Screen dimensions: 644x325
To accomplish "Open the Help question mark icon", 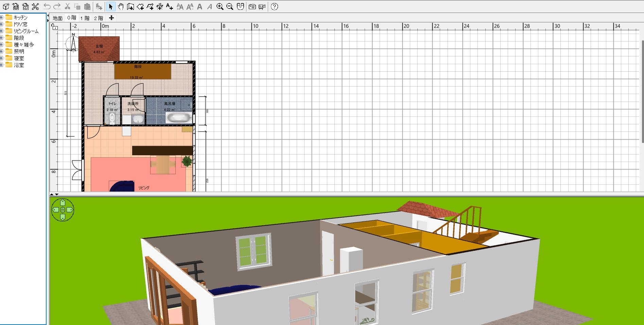I will click(275, 6).
